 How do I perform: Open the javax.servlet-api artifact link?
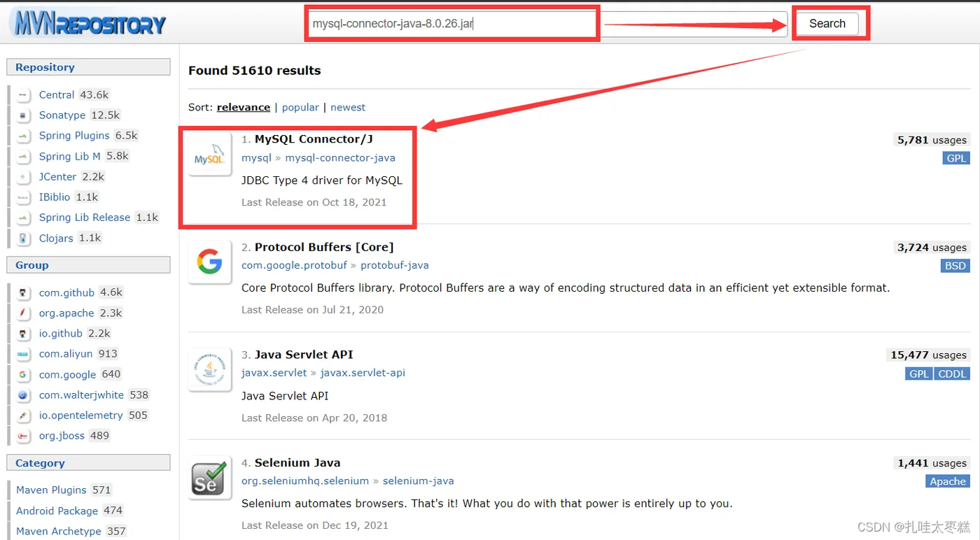[x=363, y=373]
